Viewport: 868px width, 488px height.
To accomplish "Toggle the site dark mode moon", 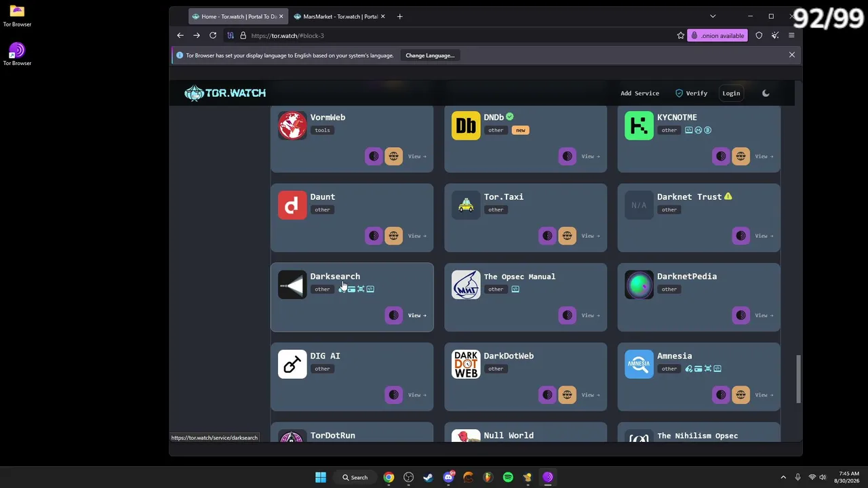I will tap(766, 94).
